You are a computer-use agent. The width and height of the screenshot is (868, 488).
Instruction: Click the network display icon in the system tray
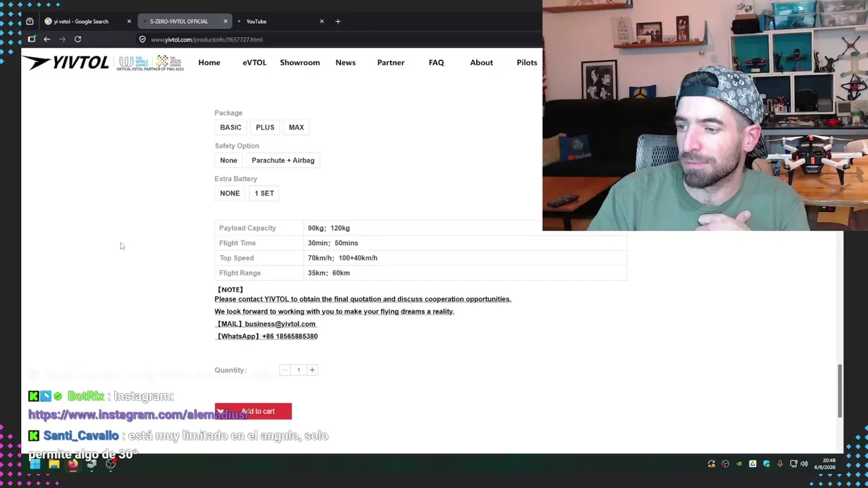[x=793, y=464]
